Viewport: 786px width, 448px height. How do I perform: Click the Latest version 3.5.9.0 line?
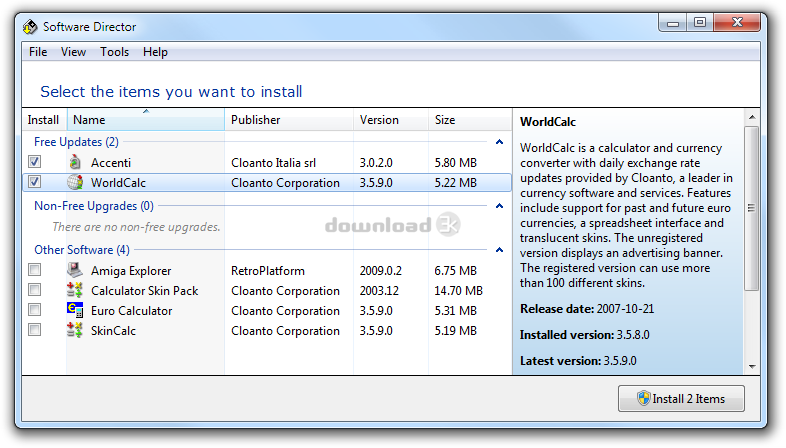click(578, 361)
